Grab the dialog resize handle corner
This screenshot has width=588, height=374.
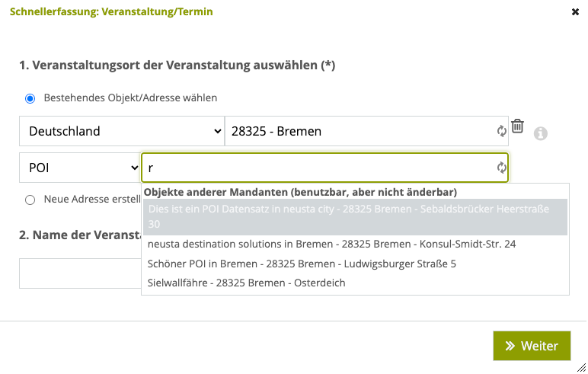pos(582,367)
